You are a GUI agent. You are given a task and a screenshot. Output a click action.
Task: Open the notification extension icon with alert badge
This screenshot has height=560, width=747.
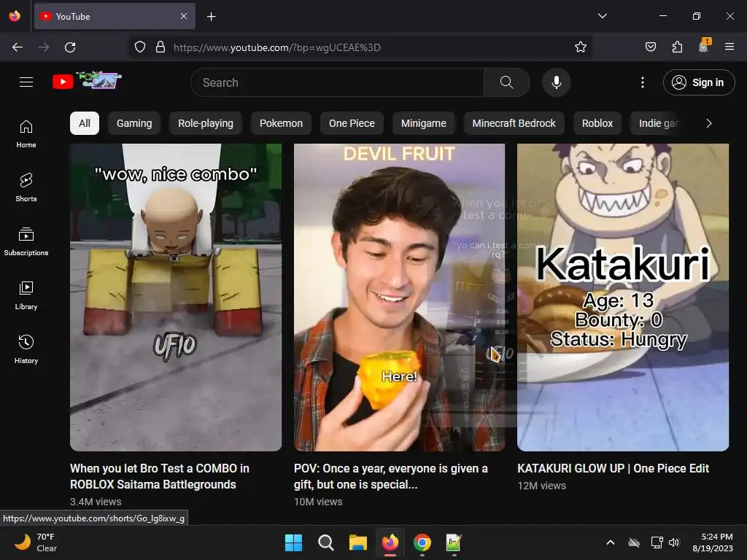pyautogui.click(x=704, y=46)
